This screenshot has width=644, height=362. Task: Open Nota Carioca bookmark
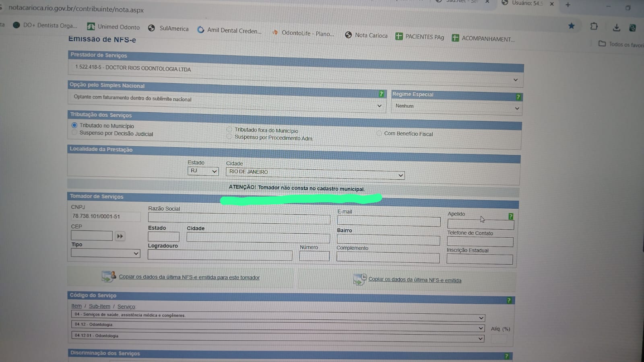click(366, 35)
